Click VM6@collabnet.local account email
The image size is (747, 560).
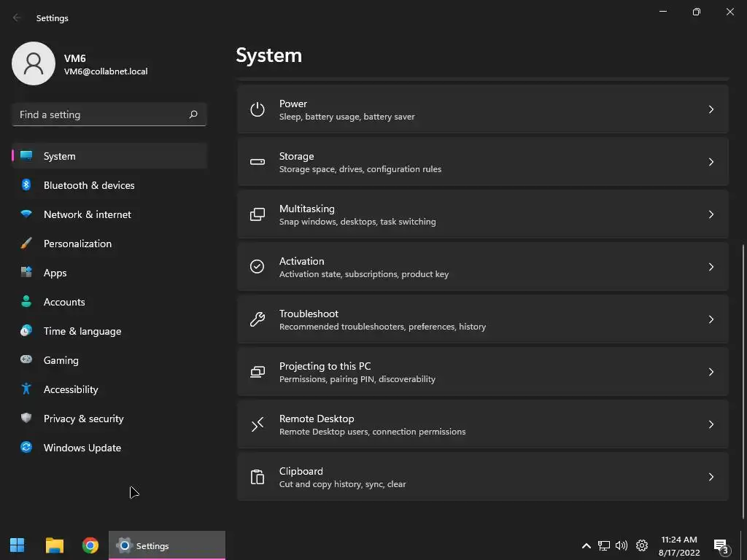pyautogui.click(x=106, y=71)
